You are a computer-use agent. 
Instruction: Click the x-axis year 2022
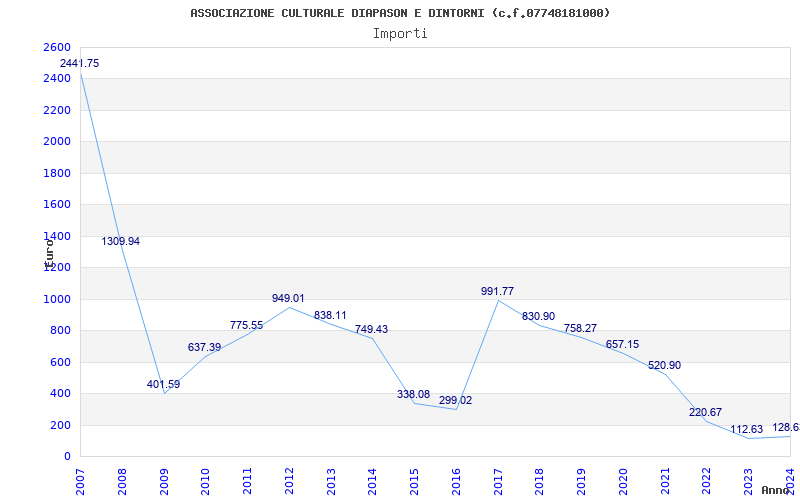pos(707,482)
